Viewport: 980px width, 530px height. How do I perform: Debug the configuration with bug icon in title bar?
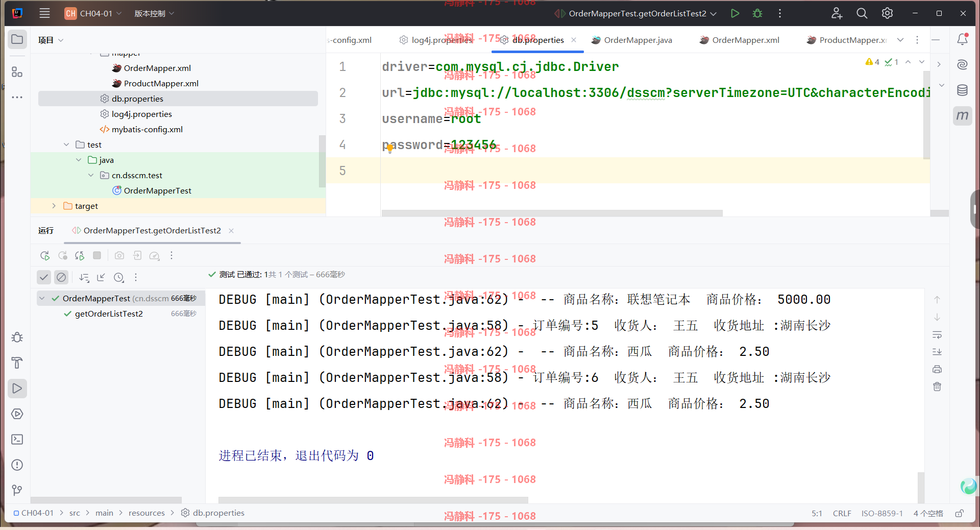click(757, 13)
